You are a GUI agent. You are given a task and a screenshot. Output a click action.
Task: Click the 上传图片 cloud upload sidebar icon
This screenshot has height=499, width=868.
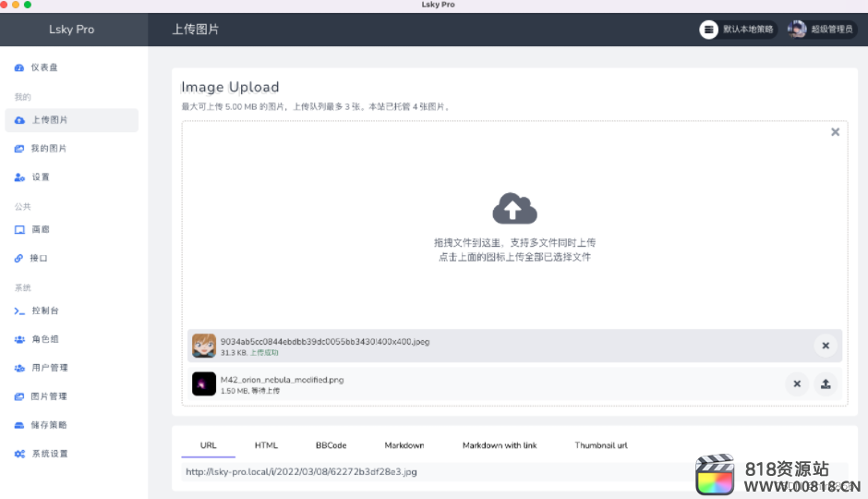coord(19,120)
